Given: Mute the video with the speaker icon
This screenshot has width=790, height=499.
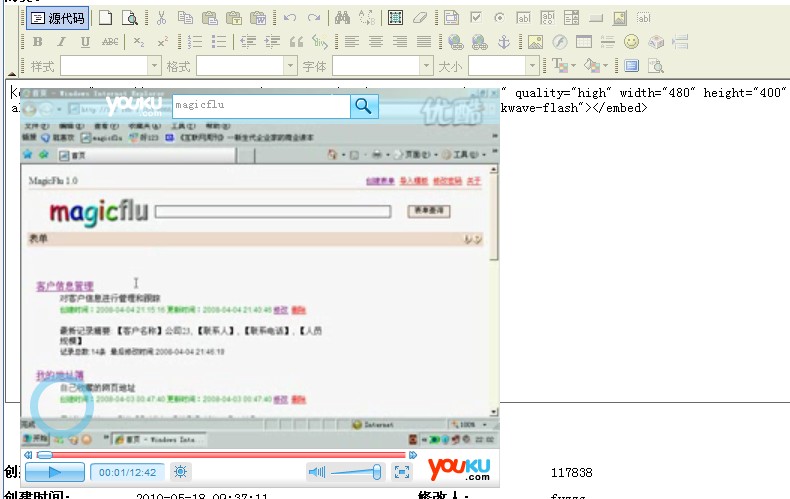Looking at the screenshot, I should pos(317,472).
